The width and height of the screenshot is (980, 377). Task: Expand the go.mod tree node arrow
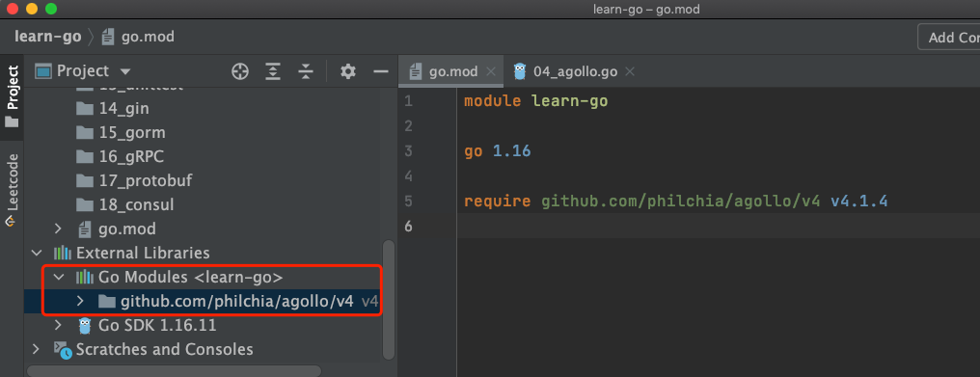click(x=58, y=229)
